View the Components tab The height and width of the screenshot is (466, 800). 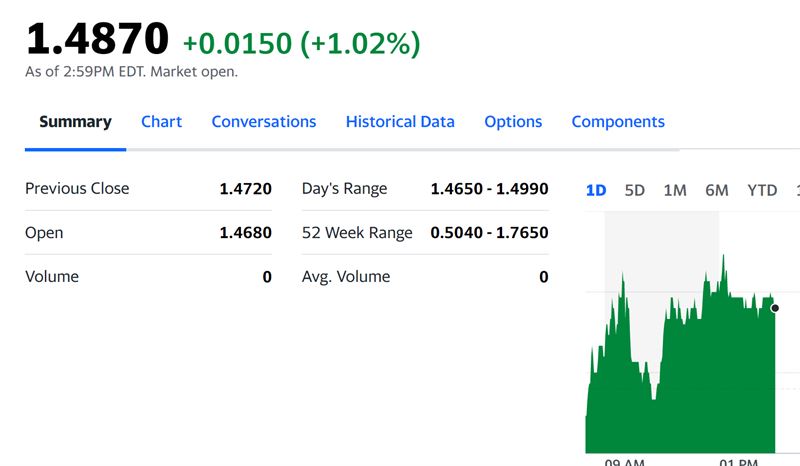(618, 121)
